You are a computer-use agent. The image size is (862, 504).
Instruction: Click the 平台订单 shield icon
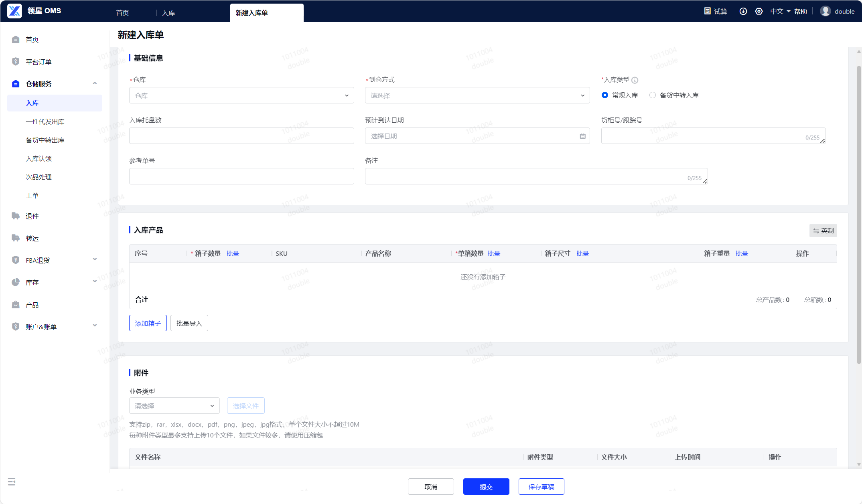coord(16,62)
